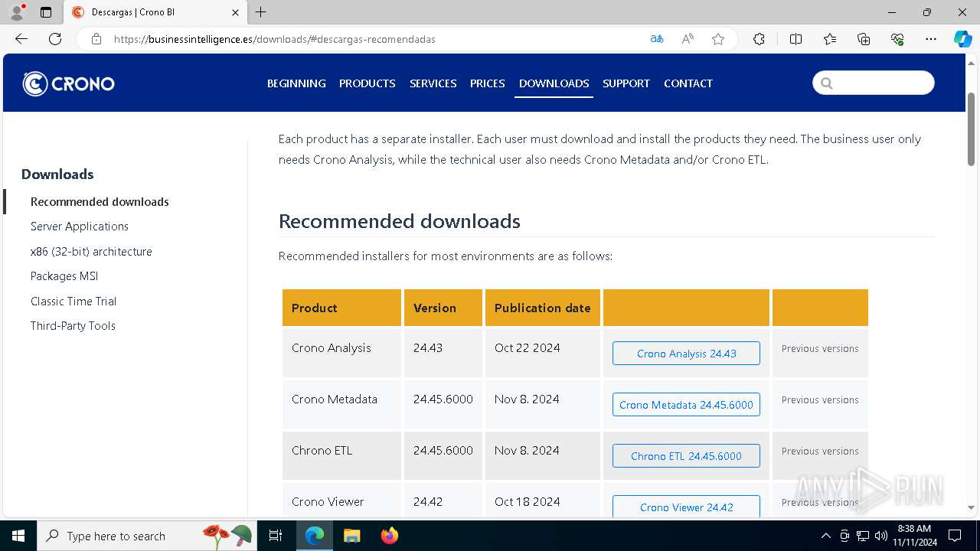Open File Explorer from taskbar
This screenshot has width=980, height=551.
pyautogui.click(x=351, y=536)
